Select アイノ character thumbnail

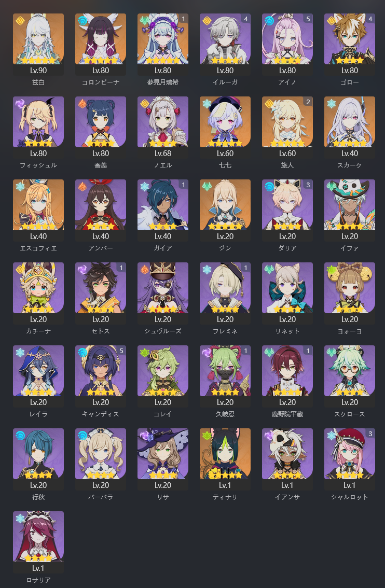click(287, 39)
